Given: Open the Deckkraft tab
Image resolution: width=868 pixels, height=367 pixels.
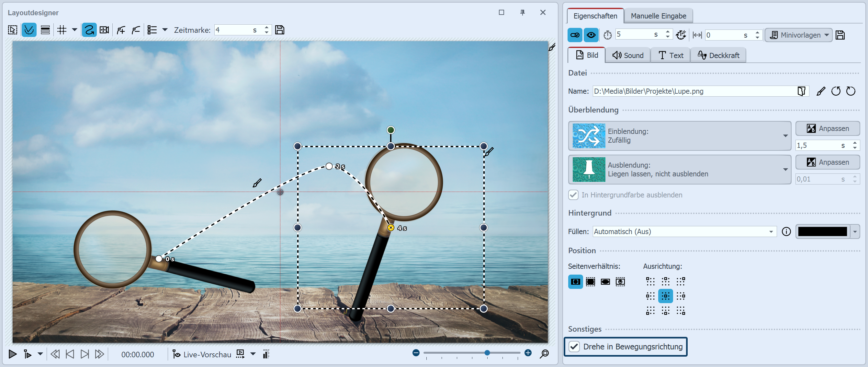Looking at the screenshot, I should 718,55.
